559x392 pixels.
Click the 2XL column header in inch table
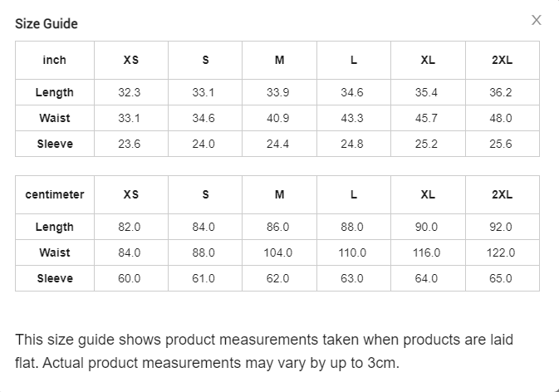tap(502, 61)
